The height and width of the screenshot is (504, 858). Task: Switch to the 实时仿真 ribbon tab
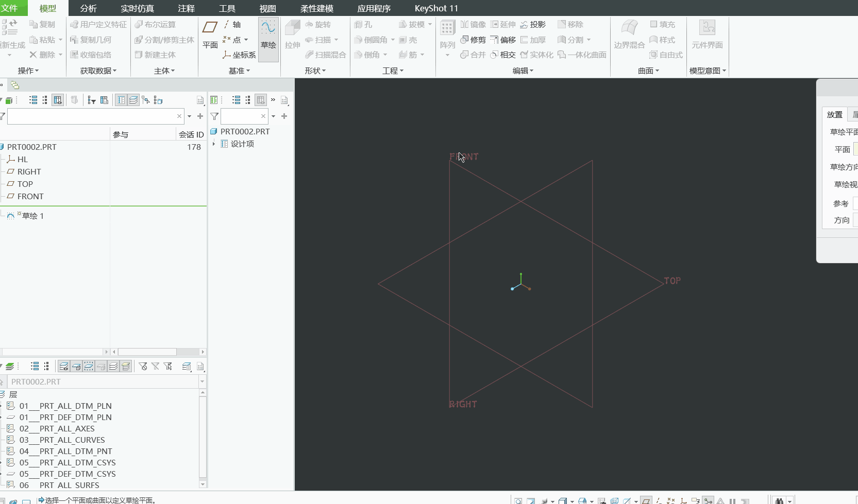137,8
